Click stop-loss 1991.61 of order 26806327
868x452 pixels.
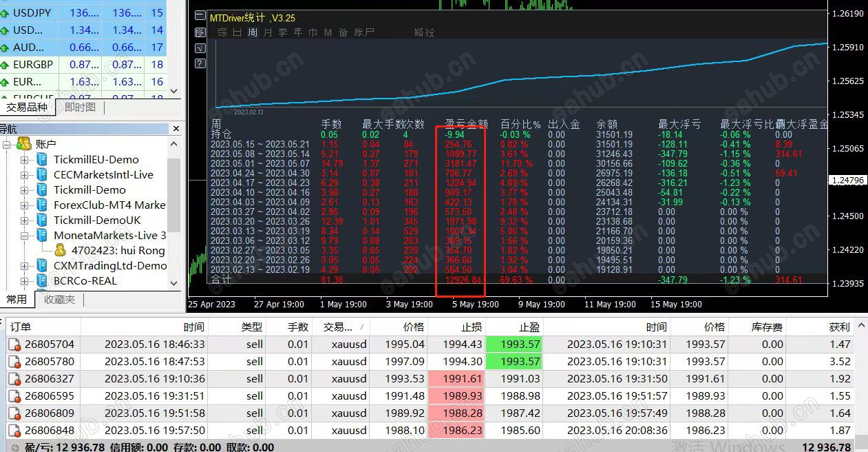click(456, 379)
